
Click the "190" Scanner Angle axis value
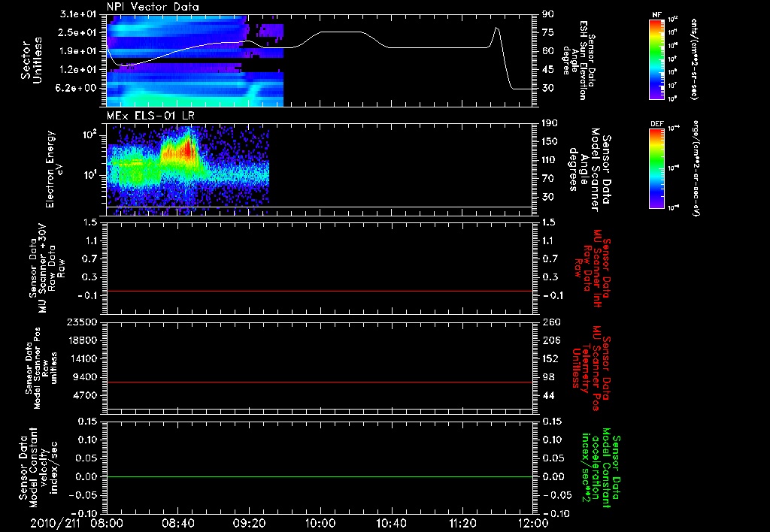point(550,123)
